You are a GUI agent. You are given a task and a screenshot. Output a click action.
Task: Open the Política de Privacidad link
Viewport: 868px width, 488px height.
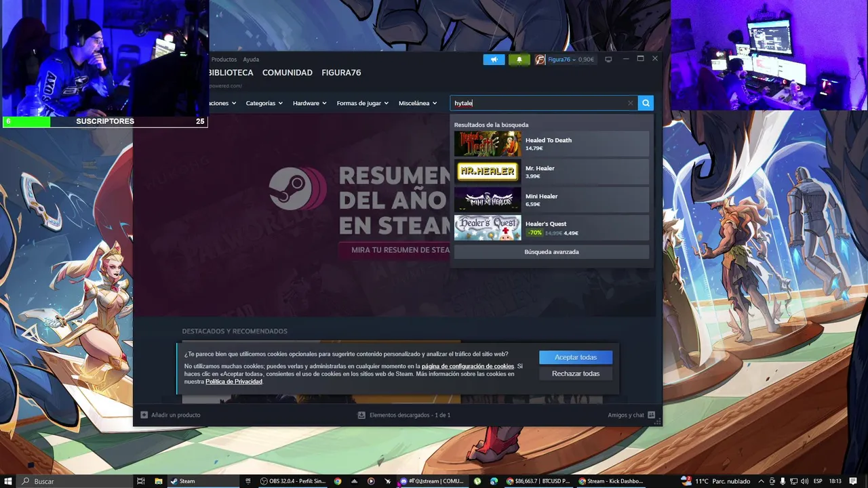point(234,382)
